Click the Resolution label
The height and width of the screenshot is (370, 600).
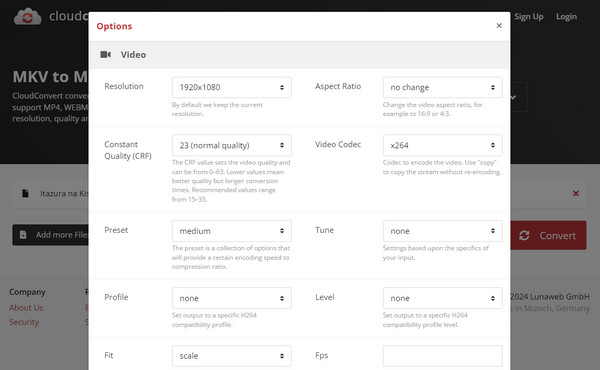pyautogui.click(x=124, y=86)
